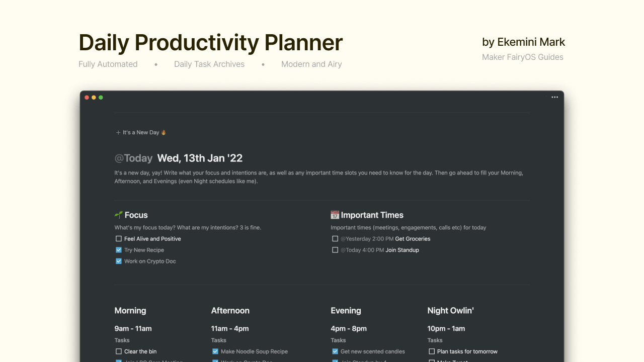The height and width of the screenshot is (362, 644).
Task: Open the @Today date mention
Action: click(134, 158)
